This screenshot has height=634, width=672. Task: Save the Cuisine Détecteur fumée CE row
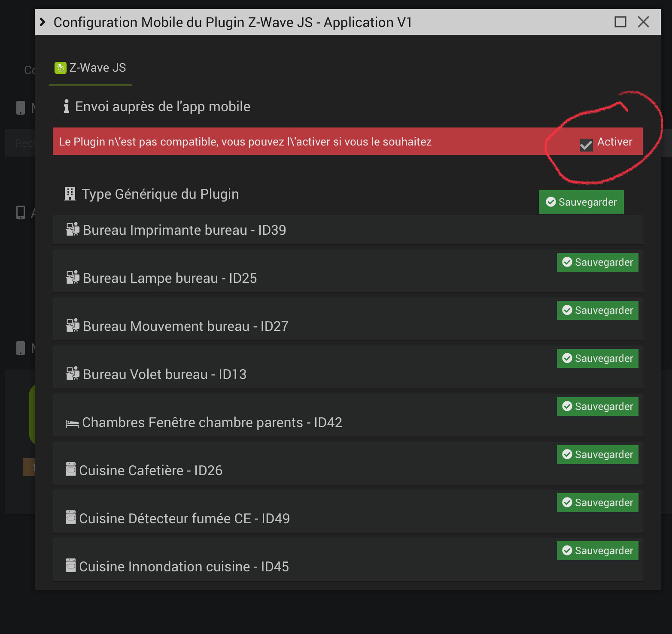pos(597,503)
